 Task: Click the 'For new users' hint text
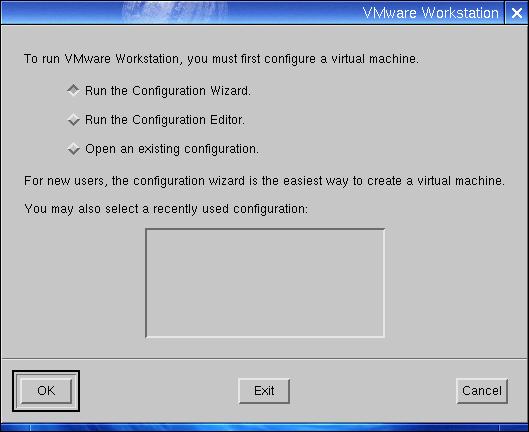[264, 181]
